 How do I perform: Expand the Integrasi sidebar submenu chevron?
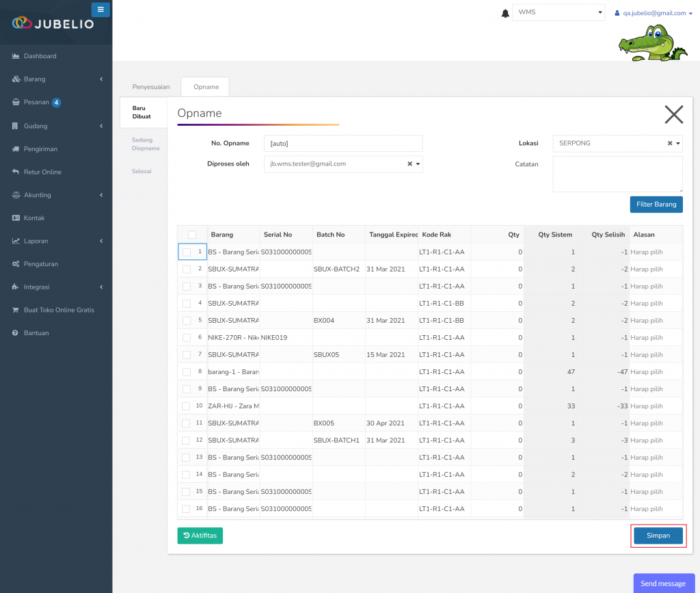[x=101, y=287]
